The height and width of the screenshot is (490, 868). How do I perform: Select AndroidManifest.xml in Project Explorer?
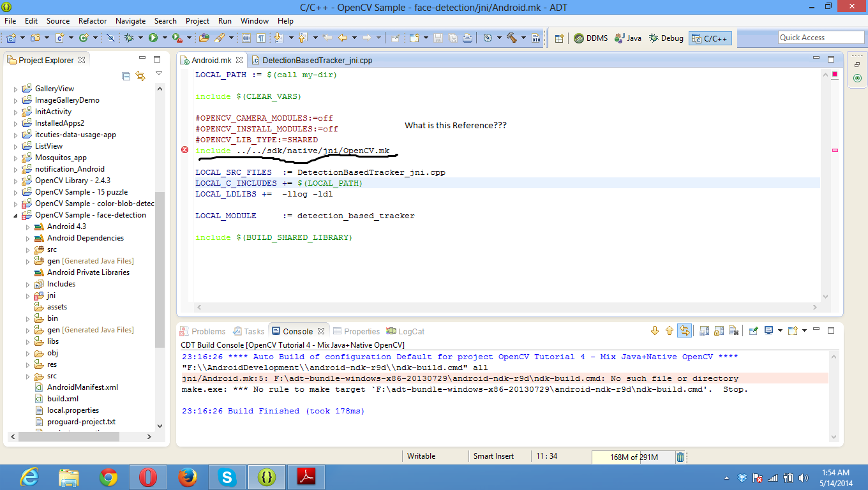(x=82, y=387)
